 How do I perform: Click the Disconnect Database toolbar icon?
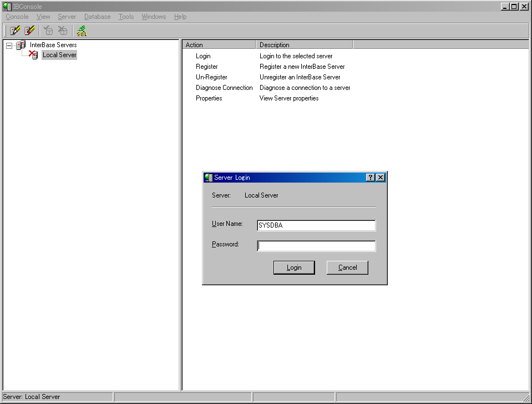coord(63,31)
